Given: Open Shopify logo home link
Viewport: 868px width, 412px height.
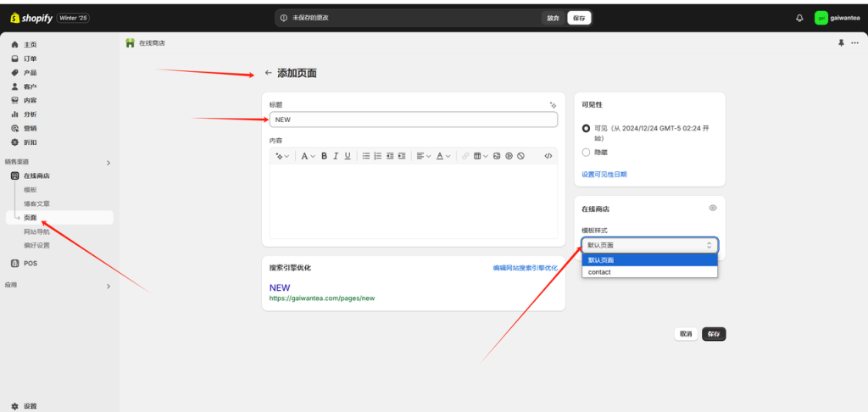Looking at the screenshot, I should [x=31, y=19].
